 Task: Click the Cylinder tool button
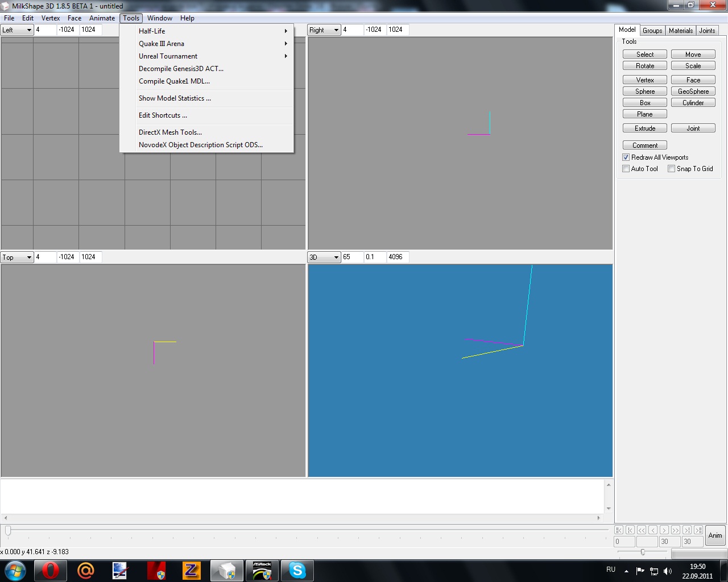pyautogui.click(x=693, y=103)
